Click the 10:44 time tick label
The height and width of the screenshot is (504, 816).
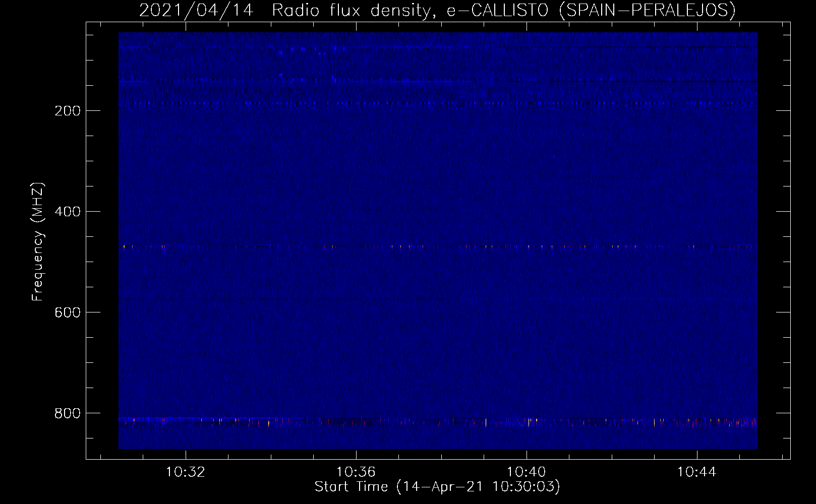pos(696,472)
